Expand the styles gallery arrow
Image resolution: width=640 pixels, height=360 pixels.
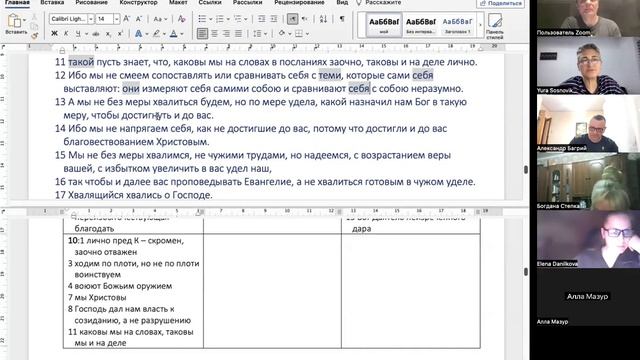[x=480, y=25]
